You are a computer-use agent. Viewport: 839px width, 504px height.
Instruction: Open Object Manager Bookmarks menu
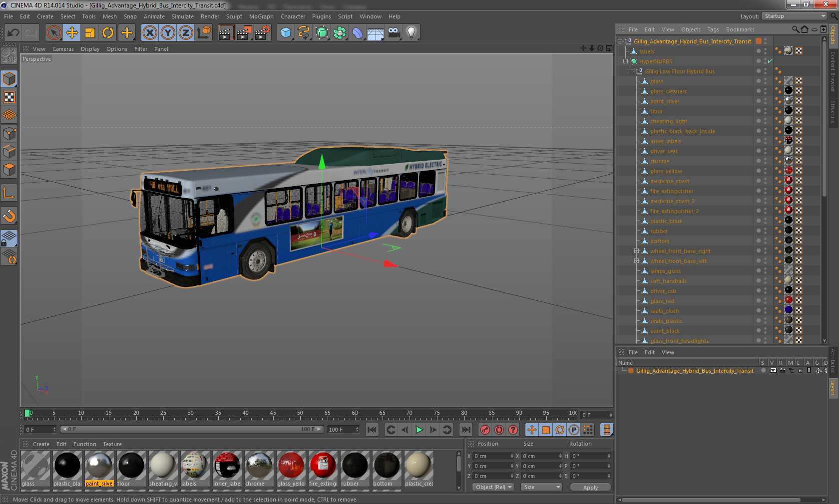click(740, 29)
